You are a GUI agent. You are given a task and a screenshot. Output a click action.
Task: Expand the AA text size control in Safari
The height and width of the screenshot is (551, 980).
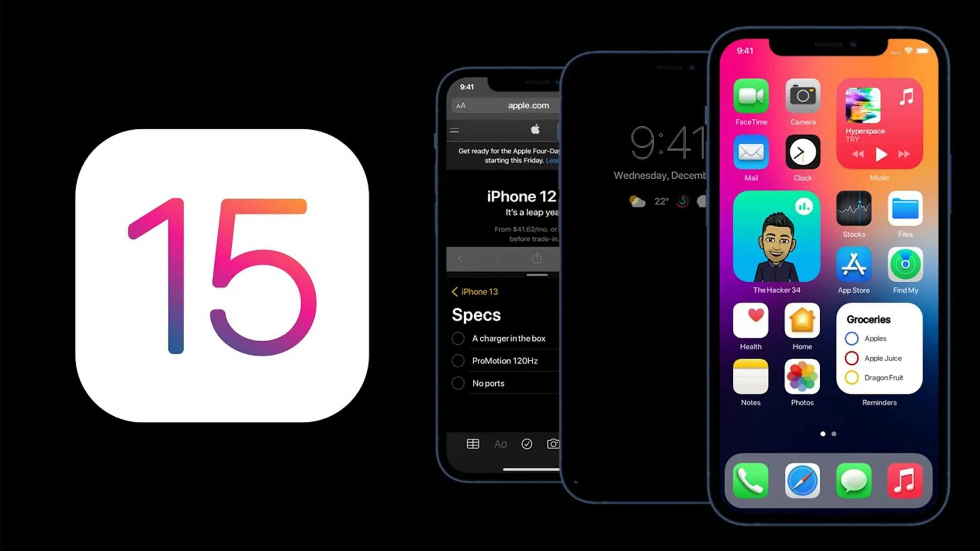461,105
